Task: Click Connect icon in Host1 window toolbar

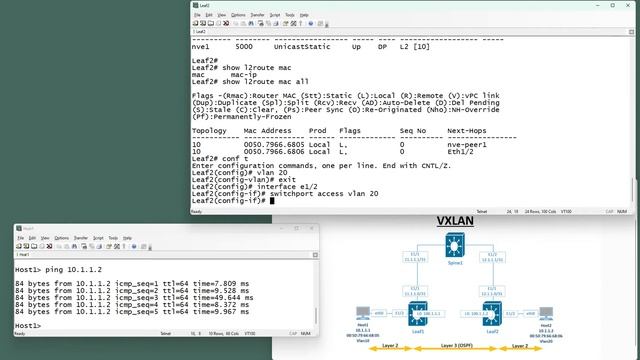Action: pos(18,247)
